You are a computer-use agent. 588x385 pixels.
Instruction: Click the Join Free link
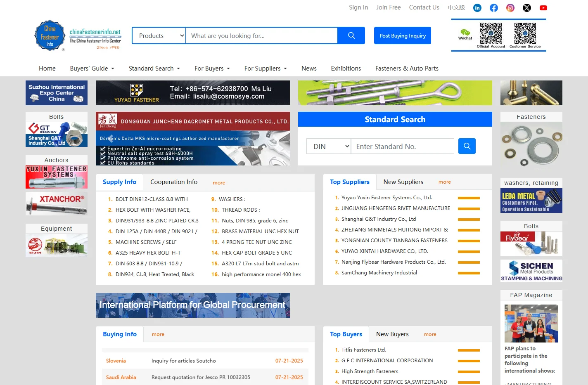pos(389,7)
